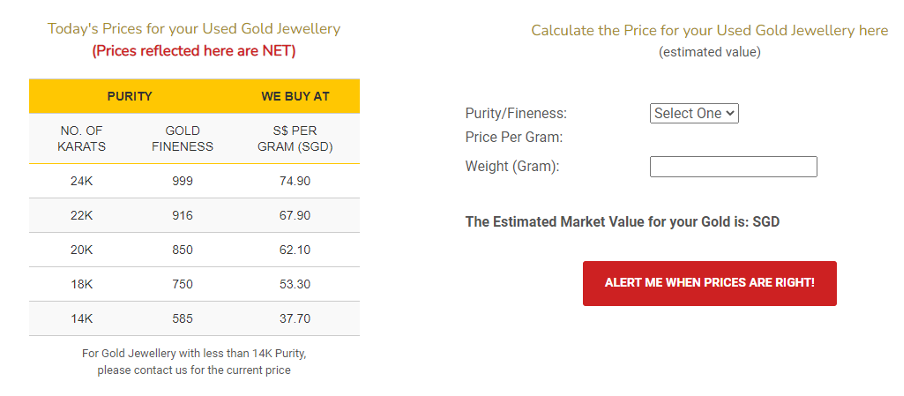Click the GOLD FINENESS subheader
This screenshot has width=904, height=396.
pos(182,139)
